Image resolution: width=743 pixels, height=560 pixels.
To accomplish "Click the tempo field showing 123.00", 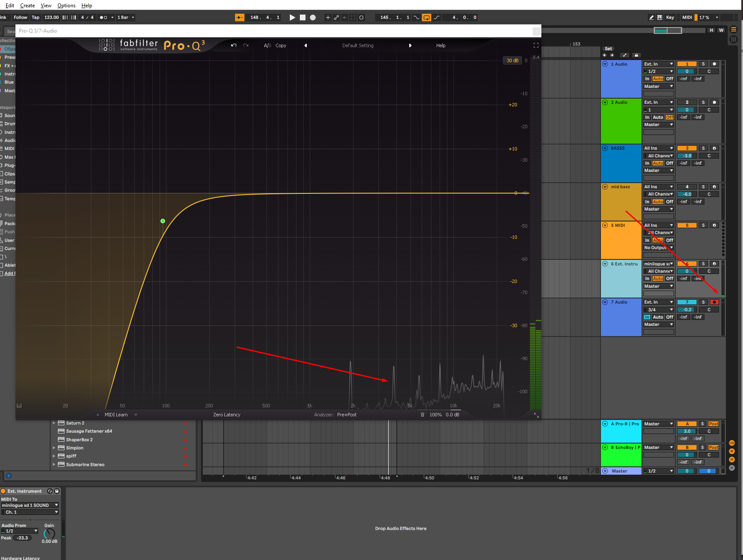I will (51, 18).
